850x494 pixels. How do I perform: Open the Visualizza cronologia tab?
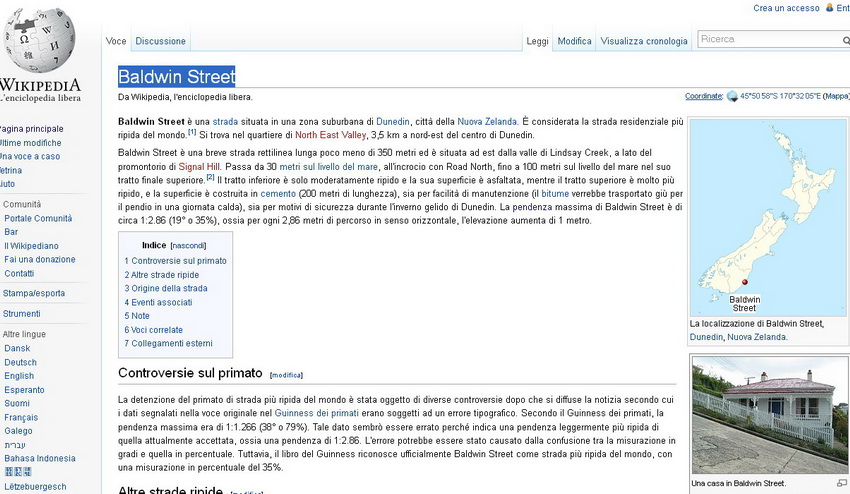pos(644,41)
